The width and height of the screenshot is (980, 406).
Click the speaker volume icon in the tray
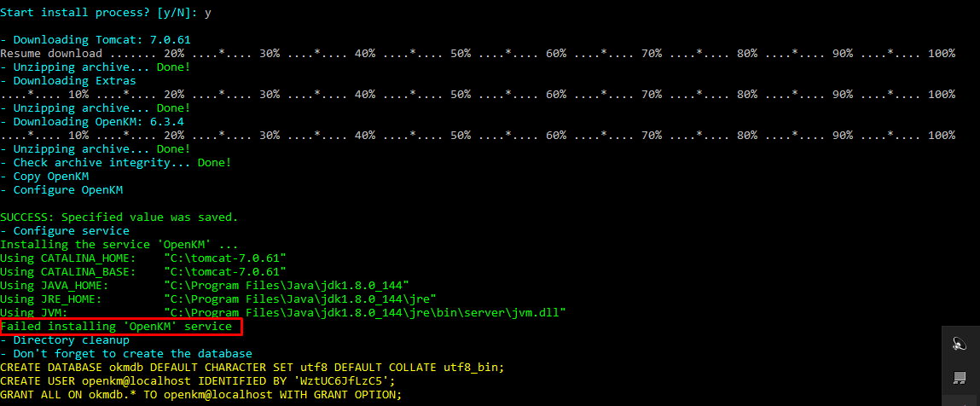960,344
